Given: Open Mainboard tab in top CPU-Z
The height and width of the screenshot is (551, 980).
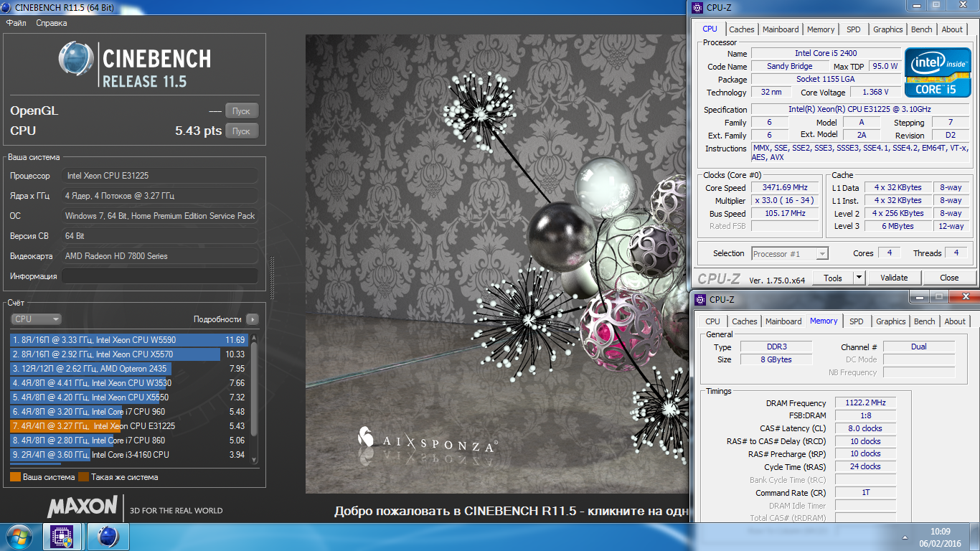Looking at the screenshot, I should (x=781, y=29).
